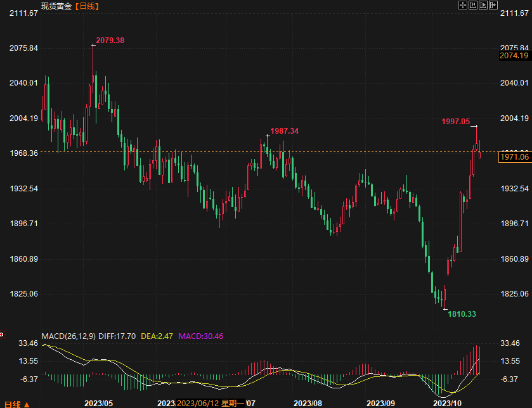Click the 1971.06 current price tag
This screenshot has width=532, height=408.
[x=514, y=157]
